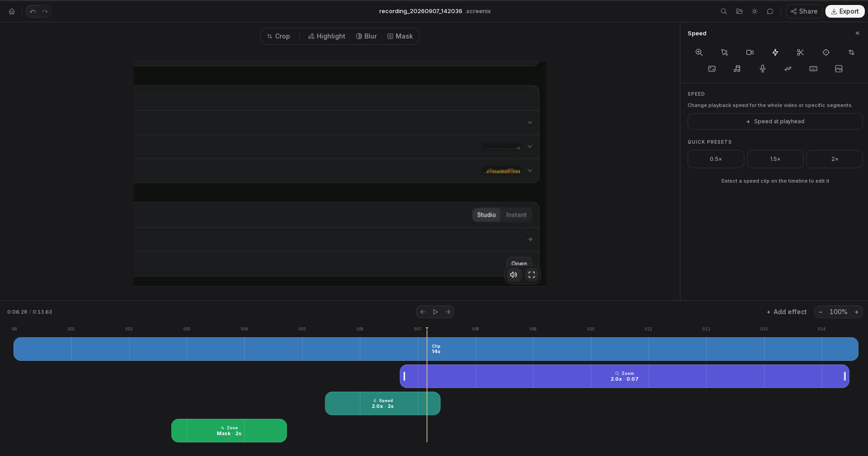Apply the 1.5× speed preset
Image resolution: width=868 pixels, height=456 pixels.
[775, 159]
